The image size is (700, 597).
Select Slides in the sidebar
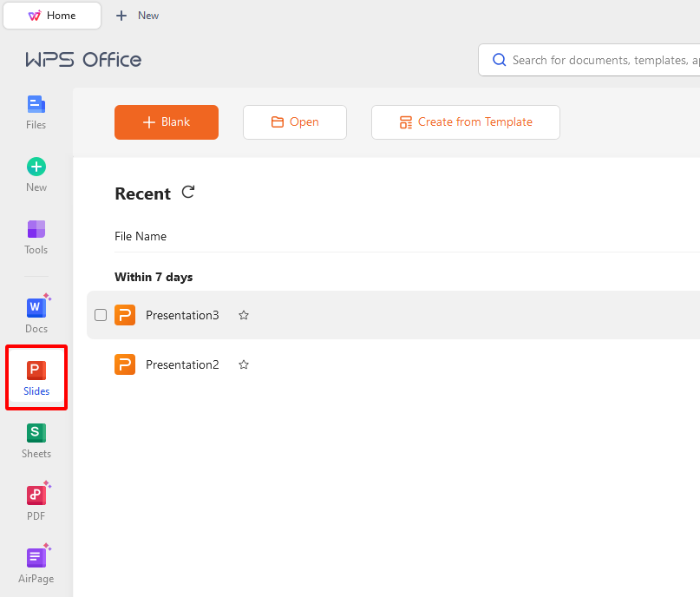36,377
